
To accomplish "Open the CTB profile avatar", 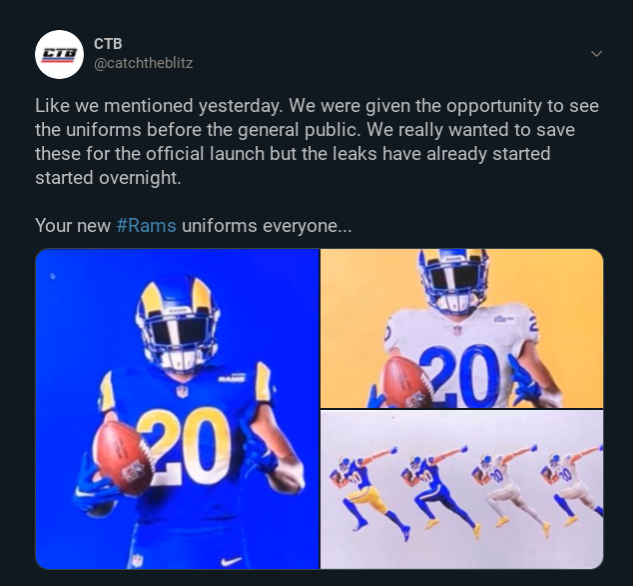I will [59, 54].
